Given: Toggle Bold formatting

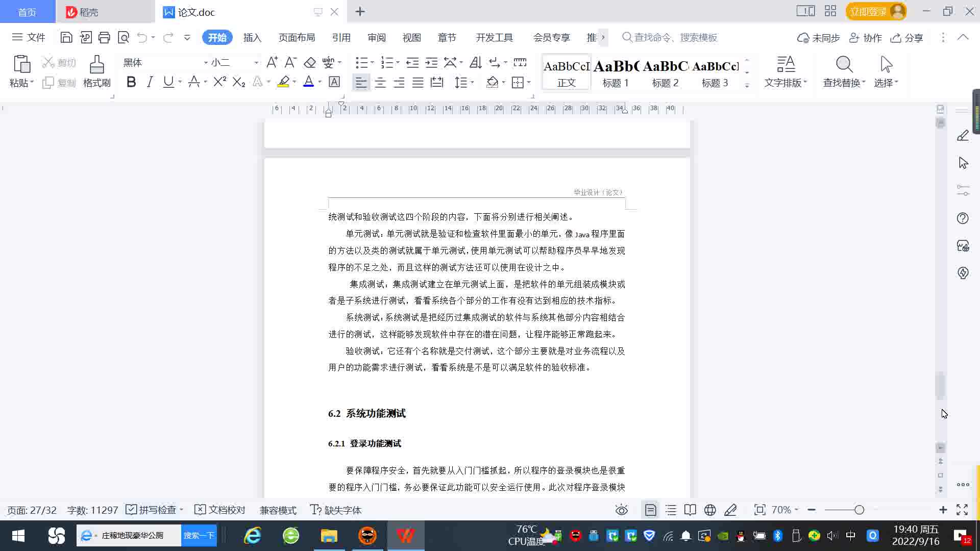Looking at the screenshot, I should click(131, 82).
